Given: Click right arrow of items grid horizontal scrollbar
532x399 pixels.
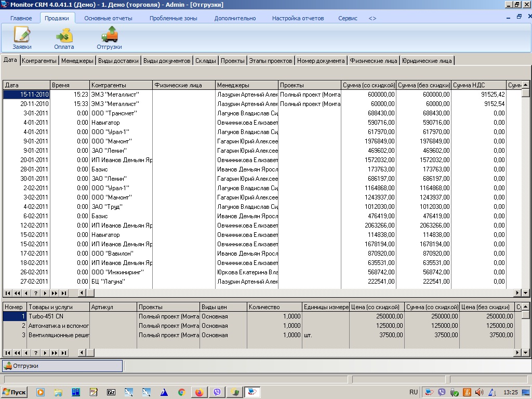Looking at the screenshot, I should tap(517, 353).
